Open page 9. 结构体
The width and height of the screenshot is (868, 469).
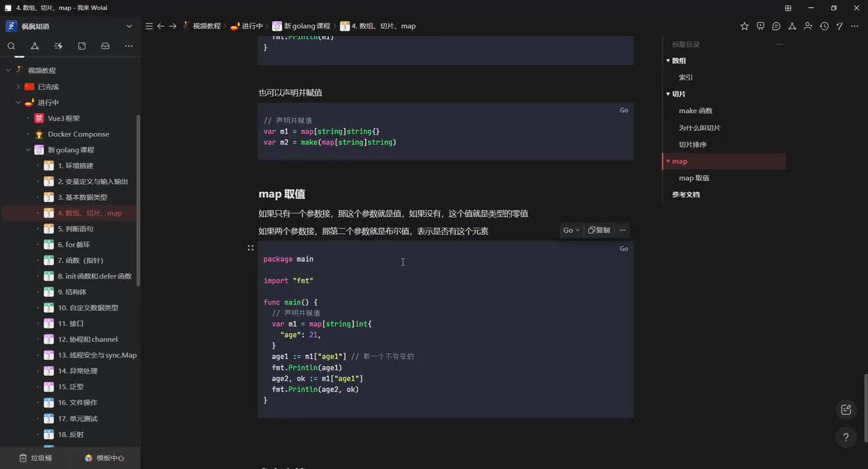pos(71,292)
